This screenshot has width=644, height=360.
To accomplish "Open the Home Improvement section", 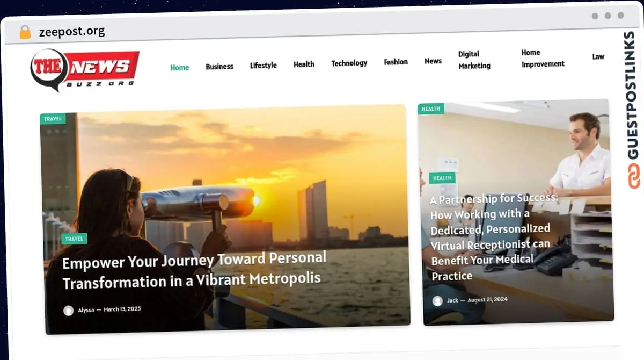I will pyautogui.click(x=543, y=58).
